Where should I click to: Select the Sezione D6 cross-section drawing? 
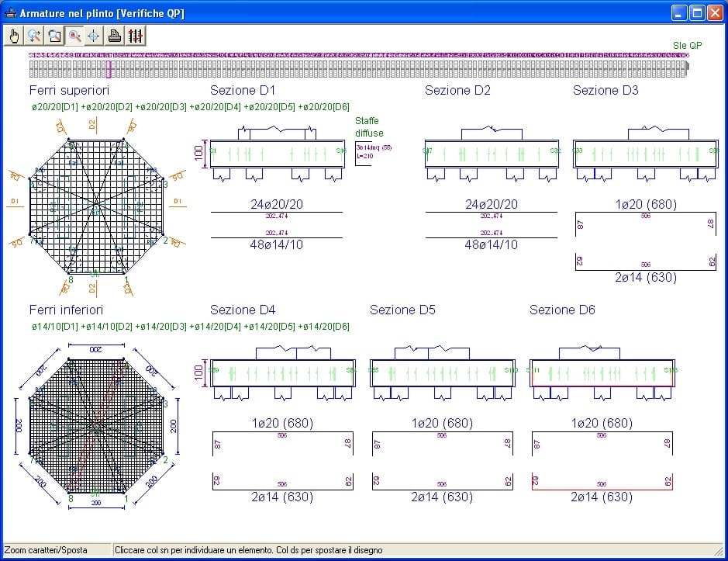[602, 374]
